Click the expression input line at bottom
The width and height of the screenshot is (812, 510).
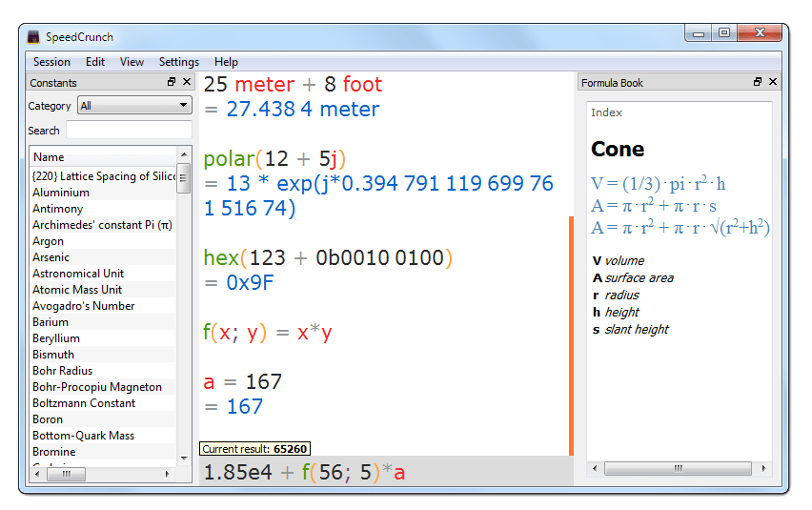coord(386,472)
